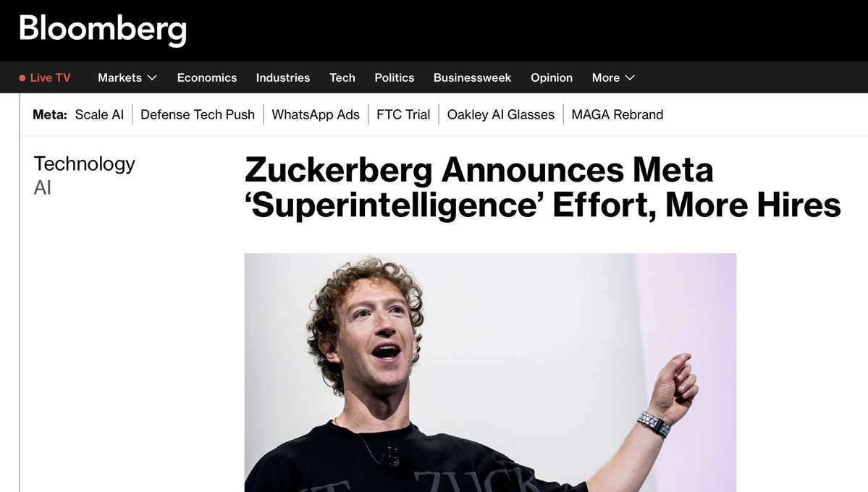This screenshot has height=492, width=868.
Task: Open the Markets menu item
Action: pyautogui.click(x=119, y=77)
